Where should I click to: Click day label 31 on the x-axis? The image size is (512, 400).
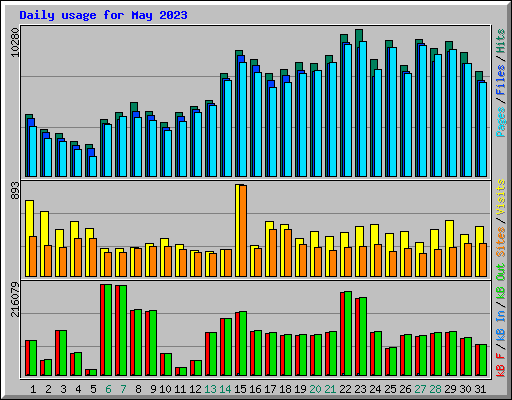tap(480, 389)
